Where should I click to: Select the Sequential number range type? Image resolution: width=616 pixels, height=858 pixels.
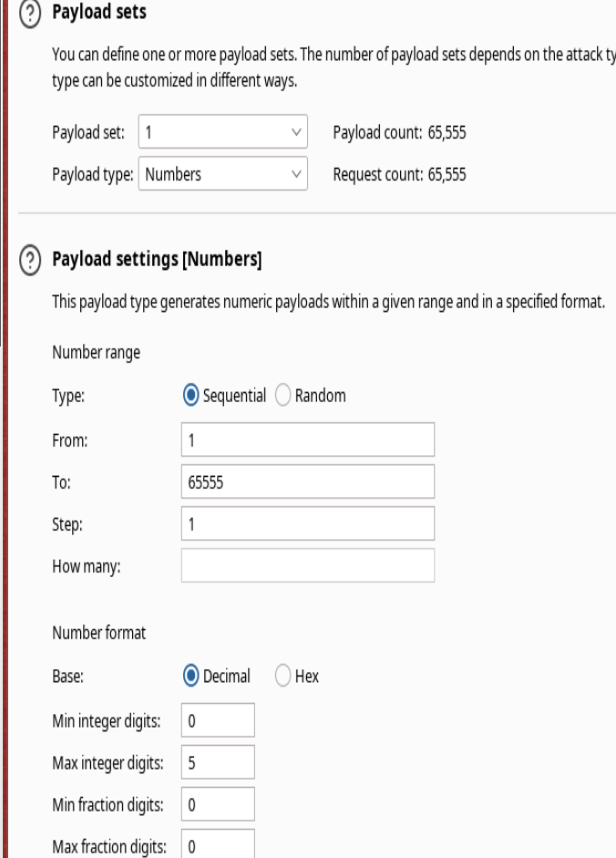[191, 396]
